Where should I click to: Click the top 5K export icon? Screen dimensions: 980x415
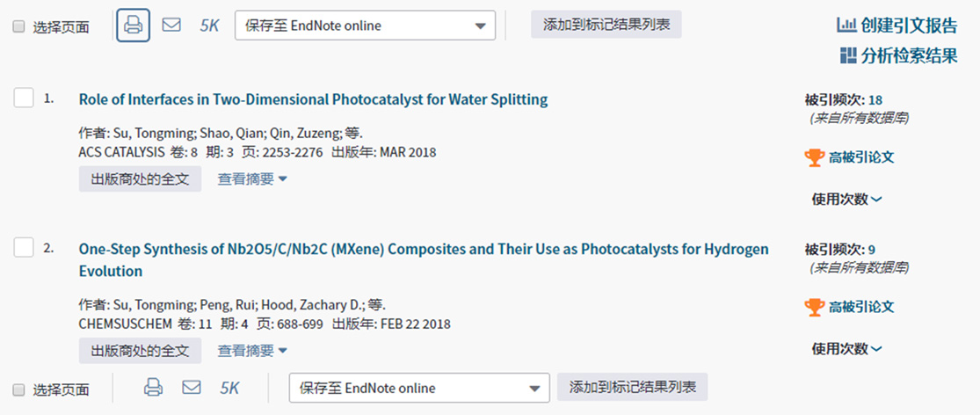(x=209, y=25)
